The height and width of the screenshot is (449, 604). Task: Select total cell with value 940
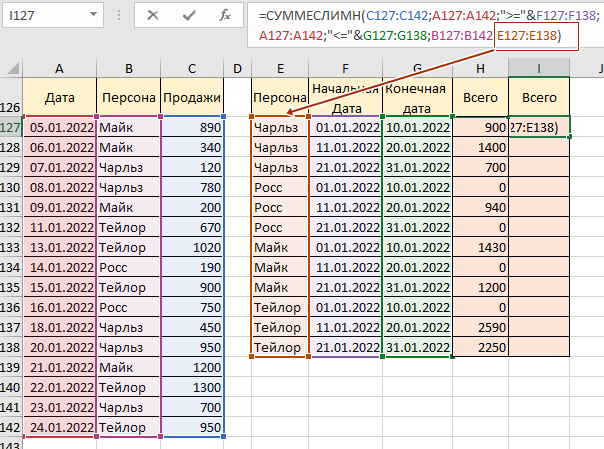(x=480, y=208)
